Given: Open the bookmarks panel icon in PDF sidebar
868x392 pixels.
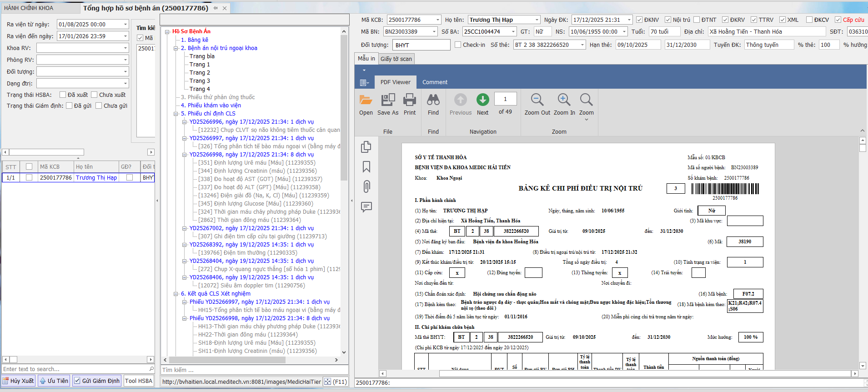Looking at the screenshot, I should tap(366, 167).
